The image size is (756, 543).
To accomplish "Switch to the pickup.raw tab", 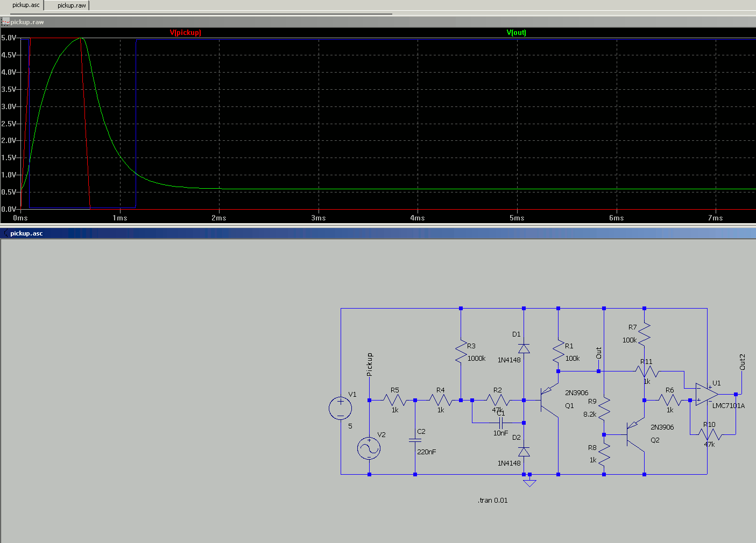I will (72, 5).
